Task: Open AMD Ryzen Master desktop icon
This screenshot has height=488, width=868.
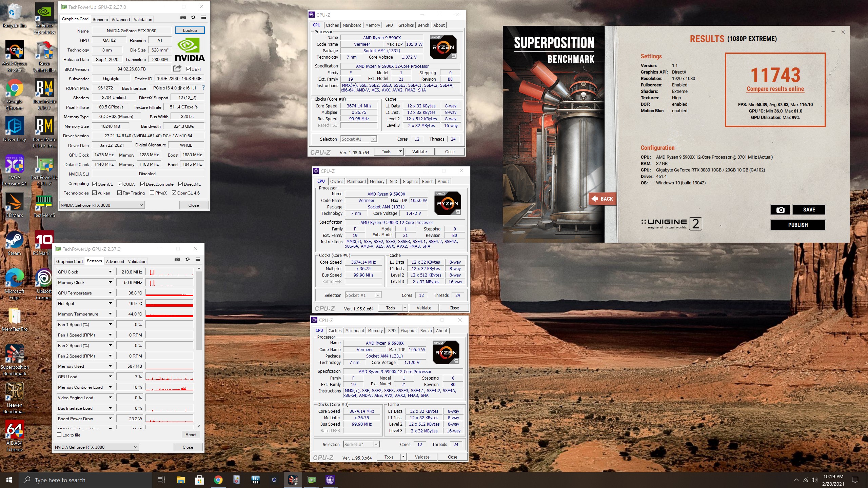Action: click(x=15, y=57)
